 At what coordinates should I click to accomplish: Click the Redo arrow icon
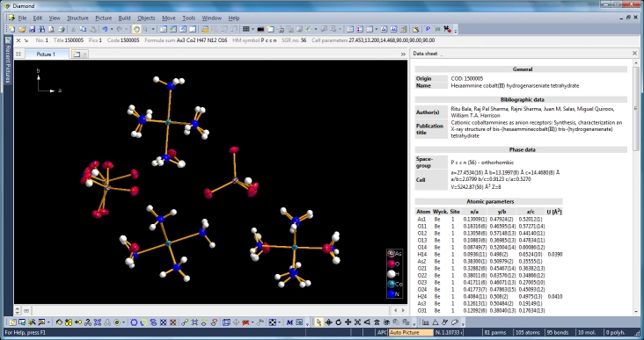pyautogui.click(x=120, y=29)
